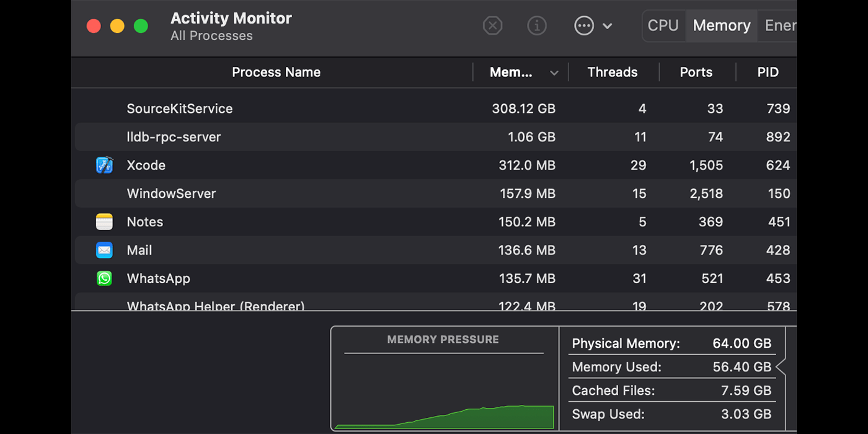Click the ellipsis more actions icon

[584, 25]
